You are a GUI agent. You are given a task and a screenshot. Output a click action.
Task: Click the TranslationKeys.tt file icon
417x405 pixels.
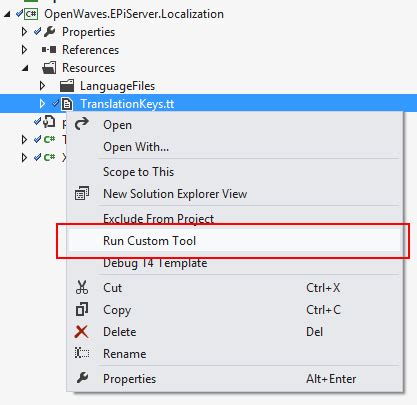pos(67,104)
